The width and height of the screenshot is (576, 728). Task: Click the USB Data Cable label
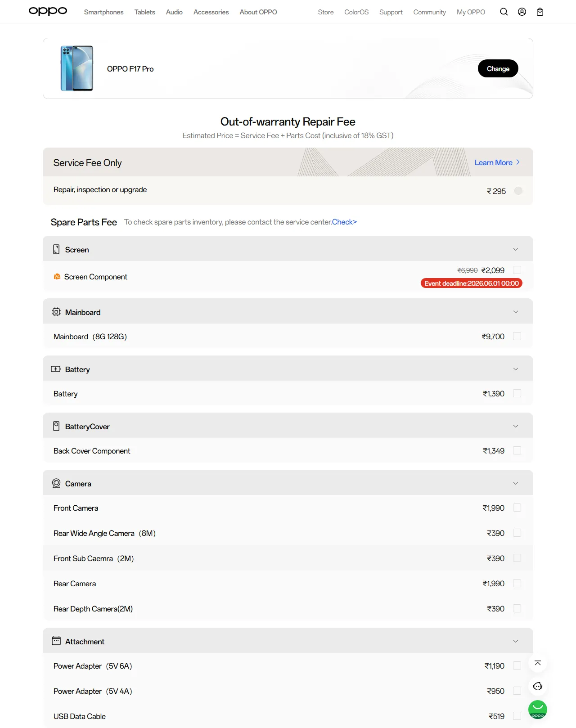(80, 716)
